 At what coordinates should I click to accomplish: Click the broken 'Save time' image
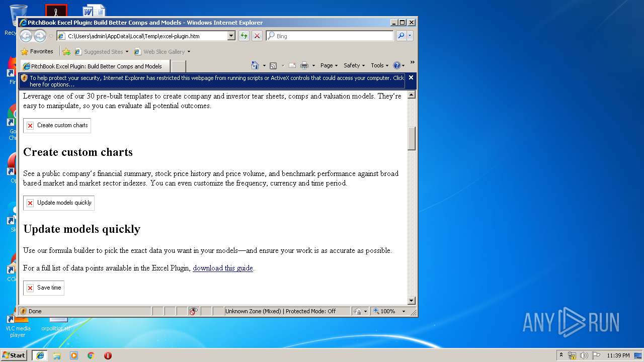[44, 288]
